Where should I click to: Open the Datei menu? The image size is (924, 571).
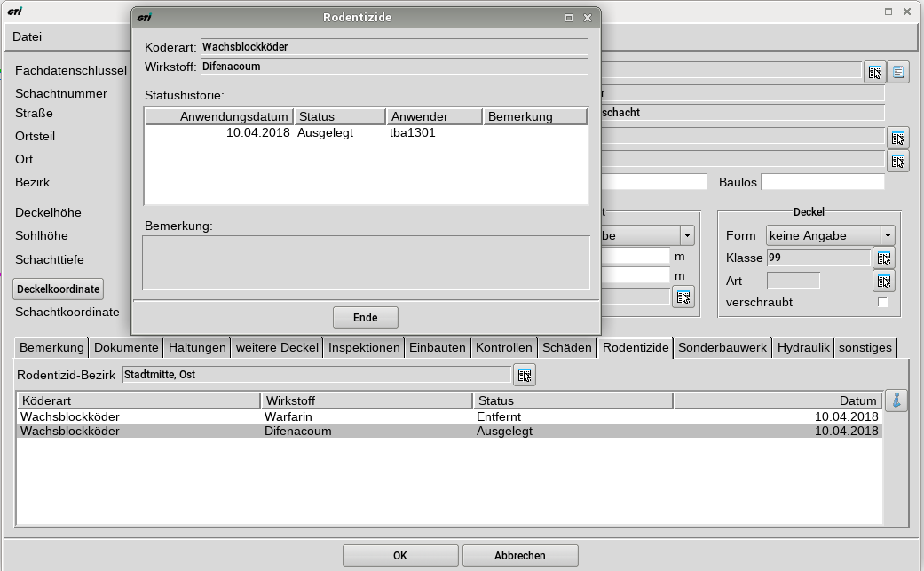28,36
